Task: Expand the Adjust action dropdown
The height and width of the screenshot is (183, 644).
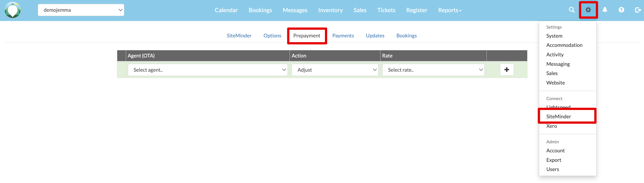Action: (x=335, y=70)
